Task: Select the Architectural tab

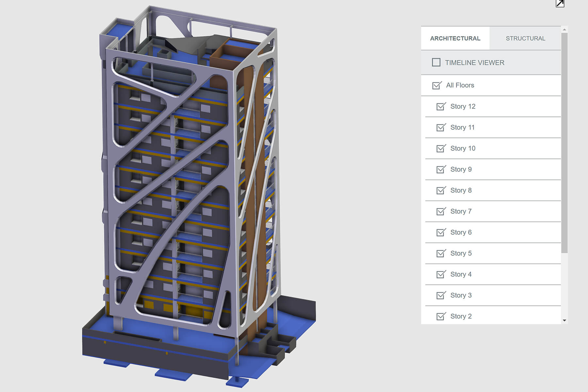Action: tap(455, 39)
